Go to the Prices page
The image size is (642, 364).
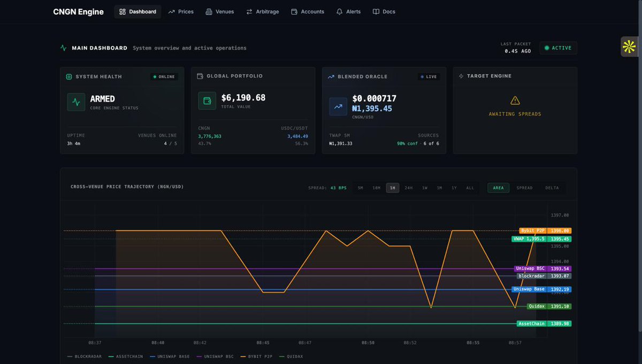click(181, 12)
